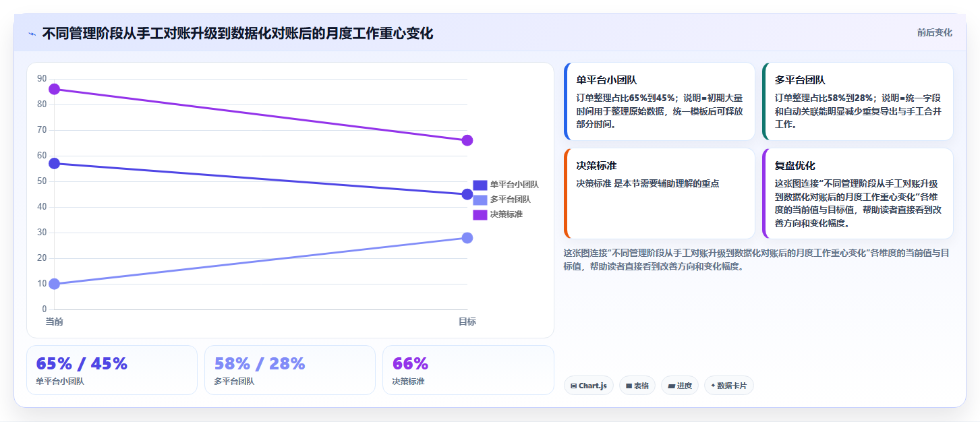The image size is (980, 422).
Task: Click the icon inside the Chart.js tag
Action: [573, 386]
